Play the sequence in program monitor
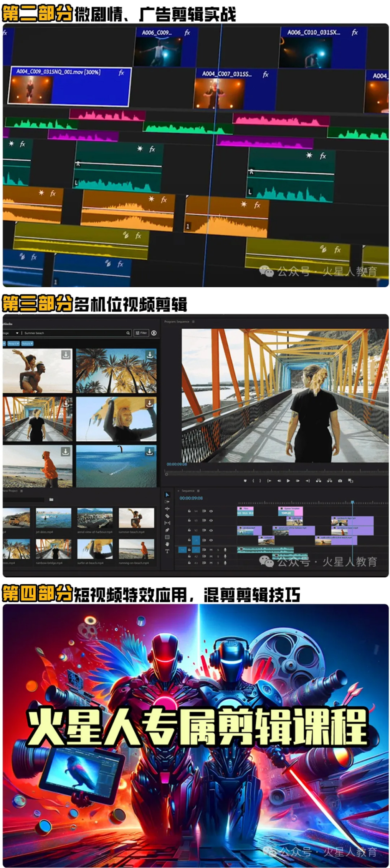The height and width of the screenshot is (868, 390). (288, 481)
